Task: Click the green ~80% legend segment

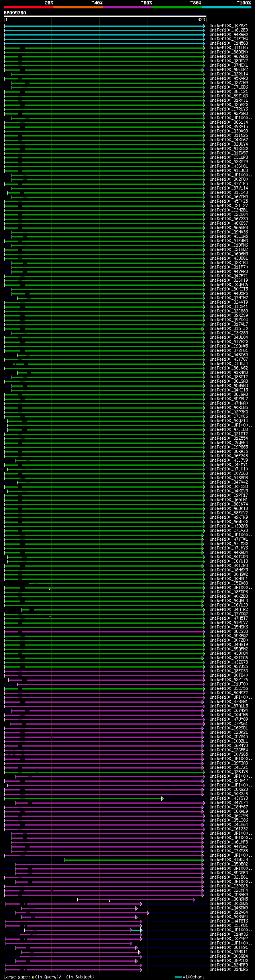Action: (177, 7)
